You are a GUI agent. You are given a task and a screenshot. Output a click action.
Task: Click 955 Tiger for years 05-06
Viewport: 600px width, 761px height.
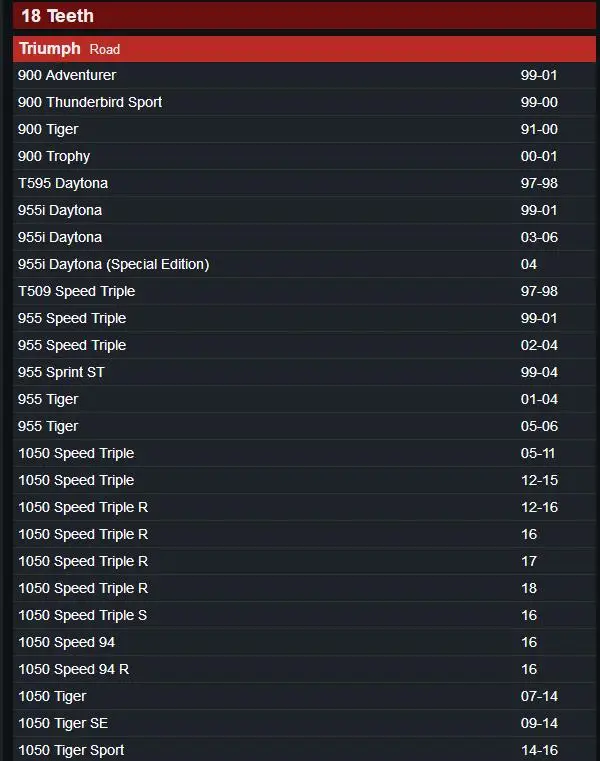(48, 426)
